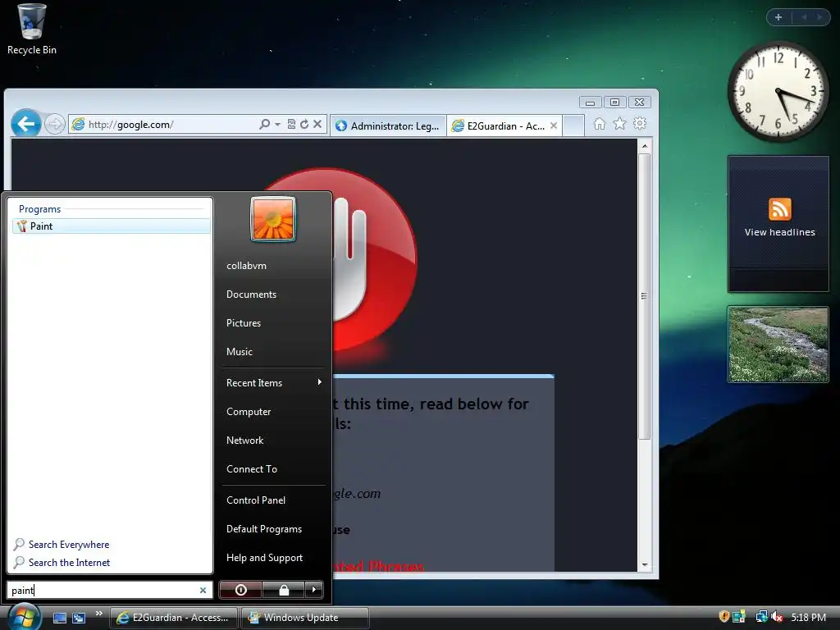Screen dimensions: 840x630
Task: Click the network tray icon
Action: (761, 617)
